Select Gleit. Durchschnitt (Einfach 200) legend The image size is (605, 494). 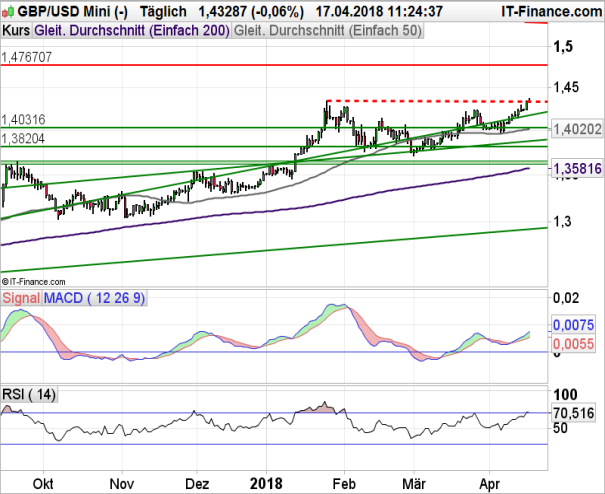pyautogui.click(x=132, y=30)
